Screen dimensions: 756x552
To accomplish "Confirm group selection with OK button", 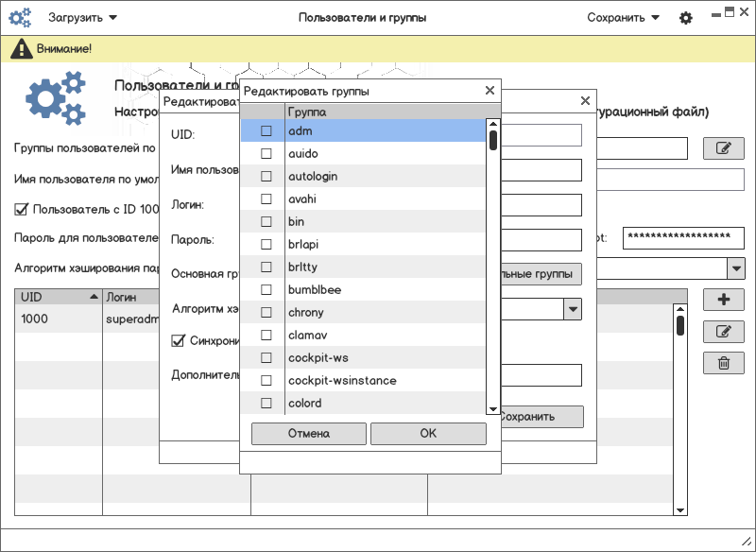I will point(428,434).
